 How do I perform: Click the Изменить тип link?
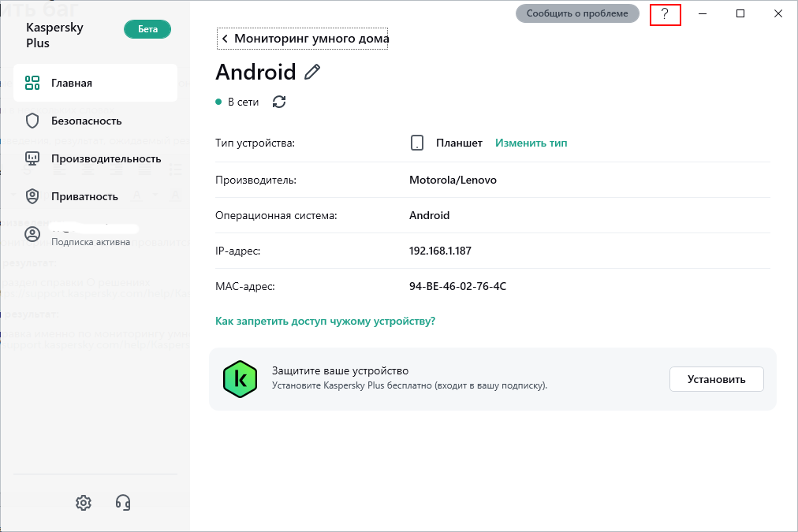(x=531, y=143)
